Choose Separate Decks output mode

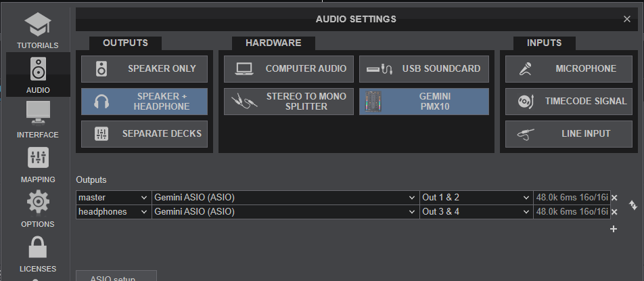tap(144, 133)
